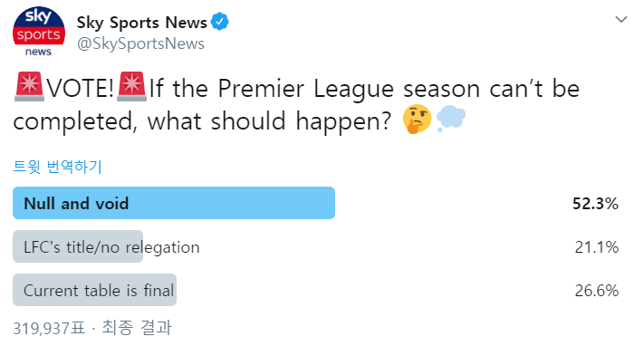Open the Sky Sports News profile avatar

pyautogui.click(x=39, y=33)
